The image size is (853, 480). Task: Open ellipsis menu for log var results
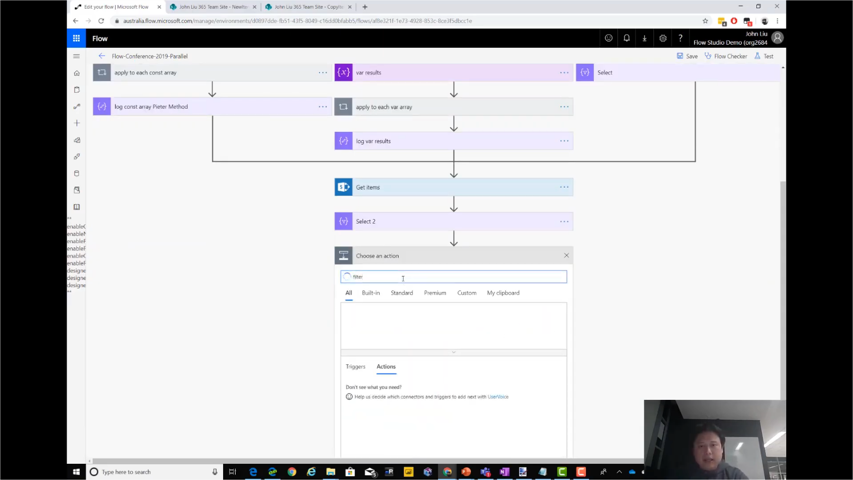(x=564, y=141)
